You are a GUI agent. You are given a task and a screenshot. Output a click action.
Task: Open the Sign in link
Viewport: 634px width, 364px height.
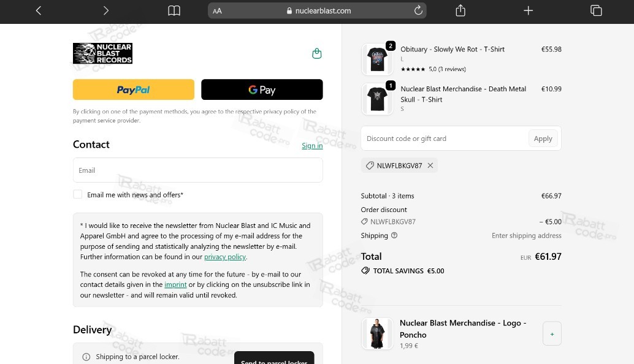click(312, 145)
